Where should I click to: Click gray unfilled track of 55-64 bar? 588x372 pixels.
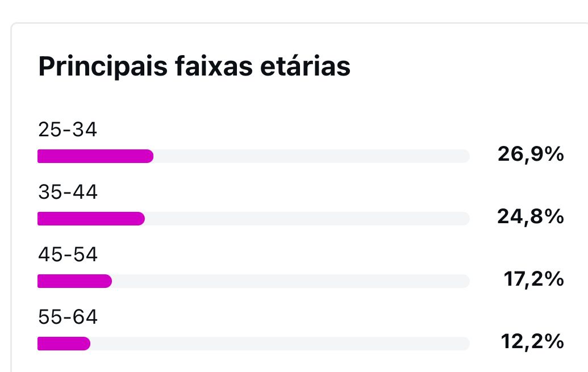point(280,344)
